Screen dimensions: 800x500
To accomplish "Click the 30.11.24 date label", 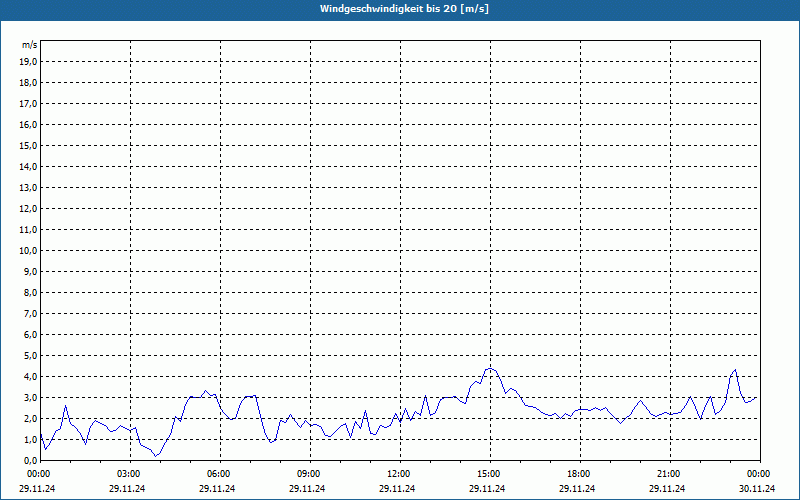I will [757, 489].
